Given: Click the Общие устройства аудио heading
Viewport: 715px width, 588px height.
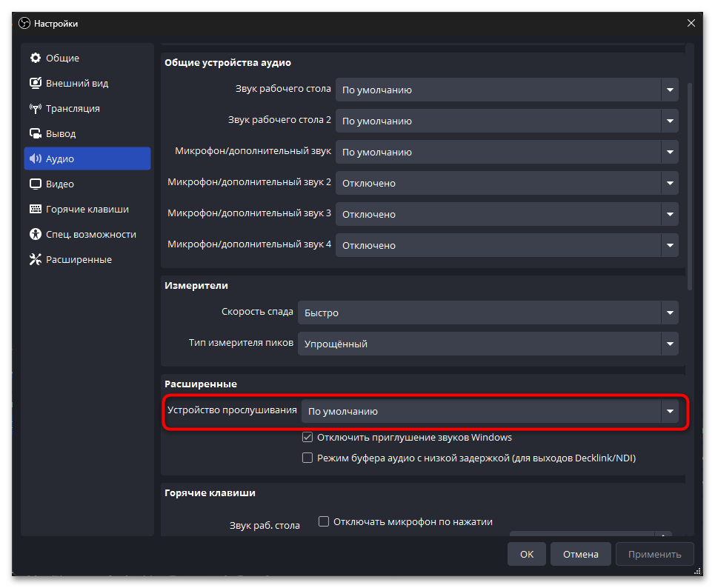Looking at the screenshot, I should coord(227,63).
